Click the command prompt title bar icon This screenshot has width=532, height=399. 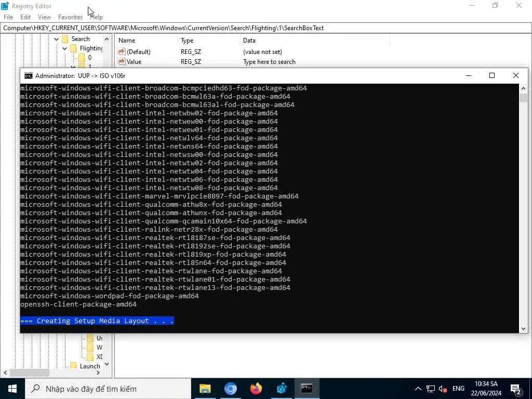[x=29, y=76]
